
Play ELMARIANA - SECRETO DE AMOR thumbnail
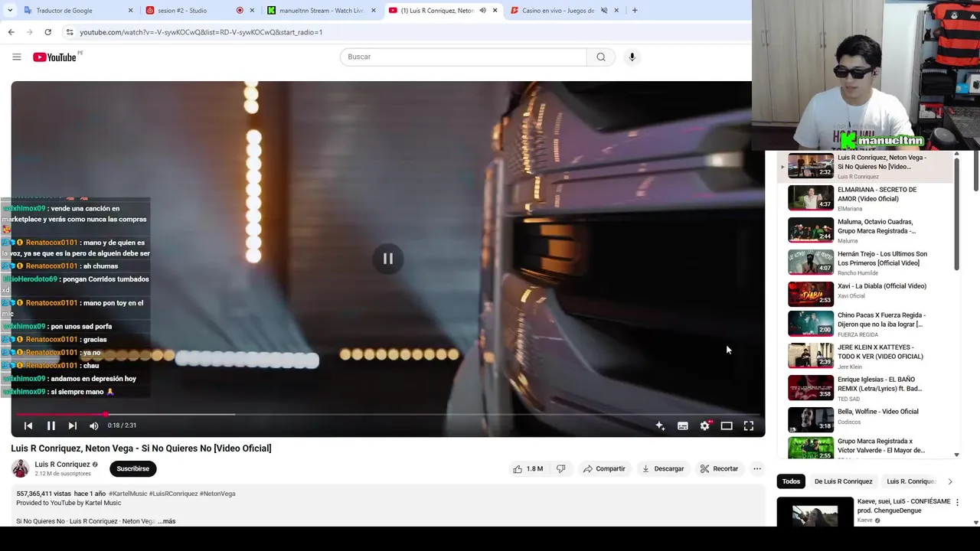pyautogui.click(x=811, y=197)
